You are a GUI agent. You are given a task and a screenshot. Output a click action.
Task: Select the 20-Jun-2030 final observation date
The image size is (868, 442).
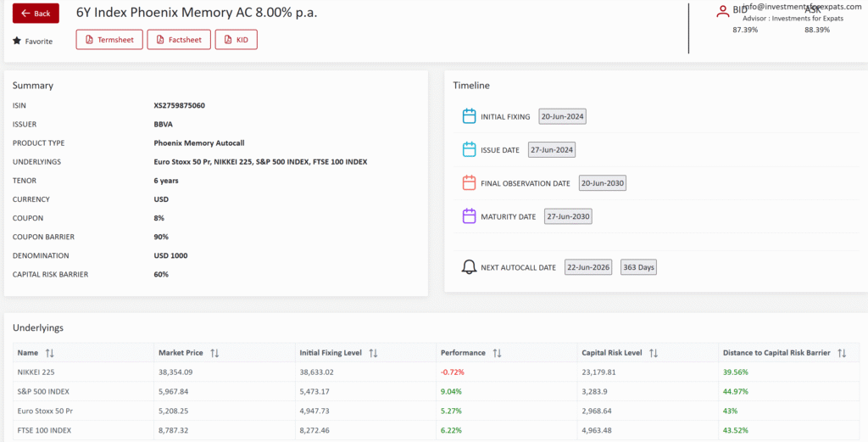(x=603, y=183)
